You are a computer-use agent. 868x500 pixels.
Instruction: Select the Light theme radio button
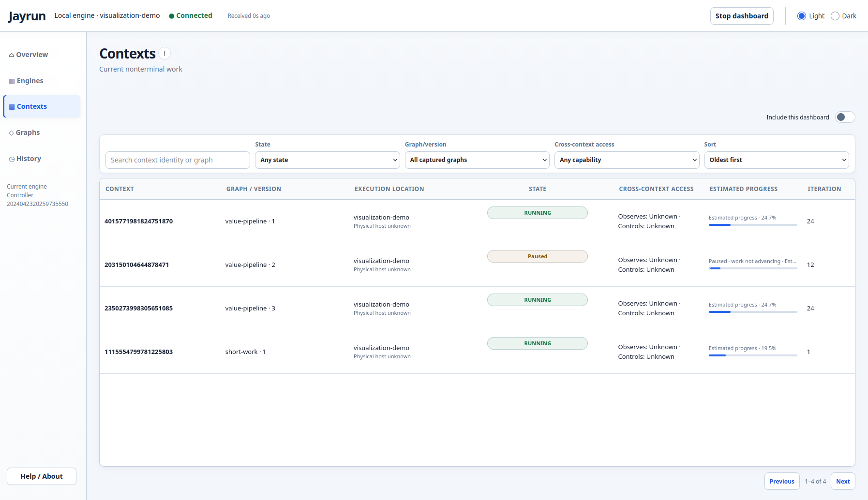802,16
